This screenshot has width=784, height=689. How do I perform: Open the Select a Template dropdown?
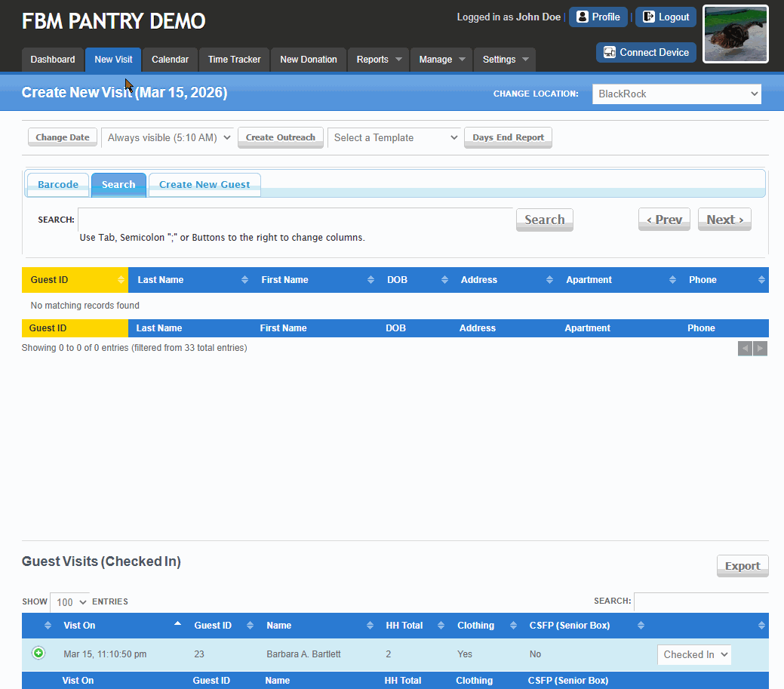pos(395,137)
